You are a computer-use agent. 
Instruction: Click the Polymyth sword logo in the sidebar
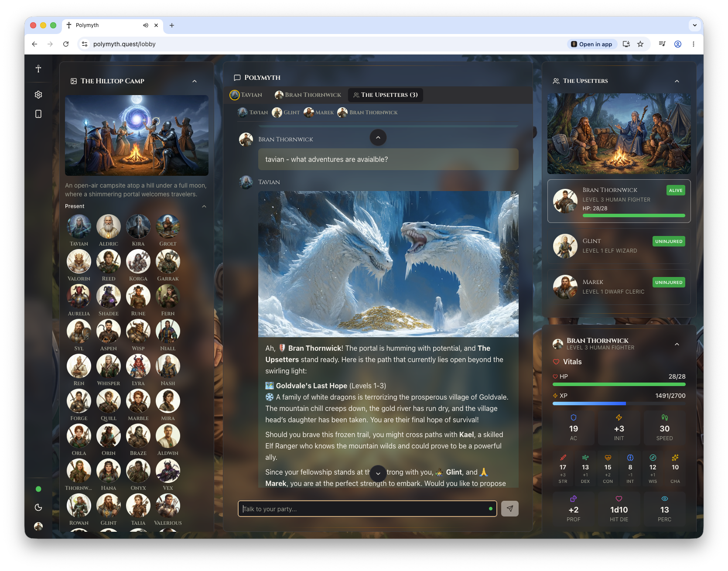[x=38, y=68]
